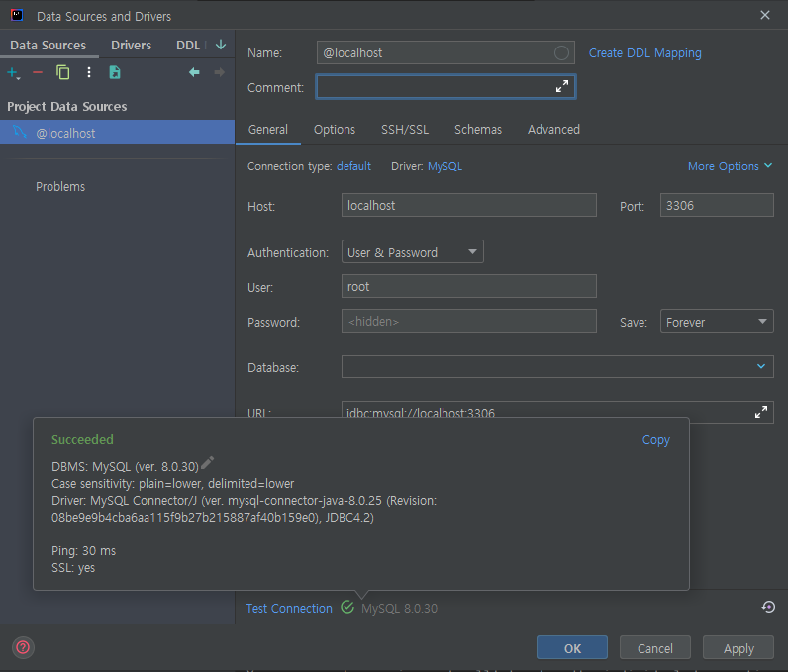
Task: Click the Password input field
Action: click(469, 321)
